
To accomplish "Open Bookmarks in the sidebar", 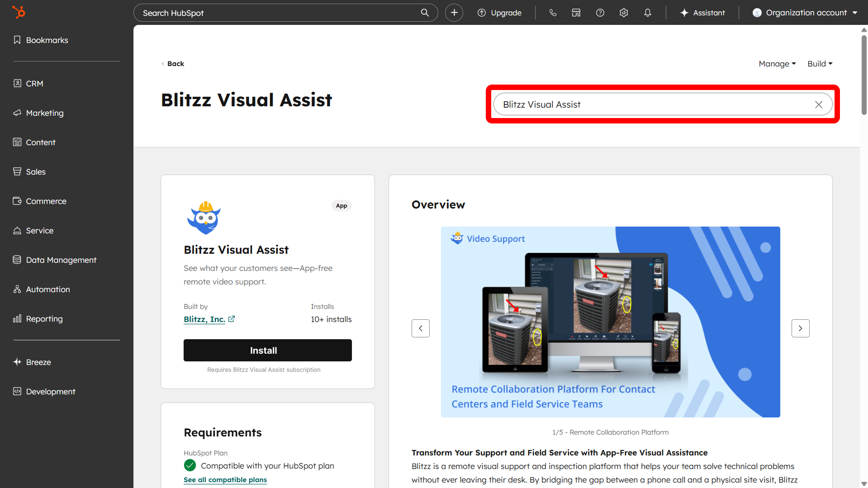I will pyautogui.click(x=47, y=40).
